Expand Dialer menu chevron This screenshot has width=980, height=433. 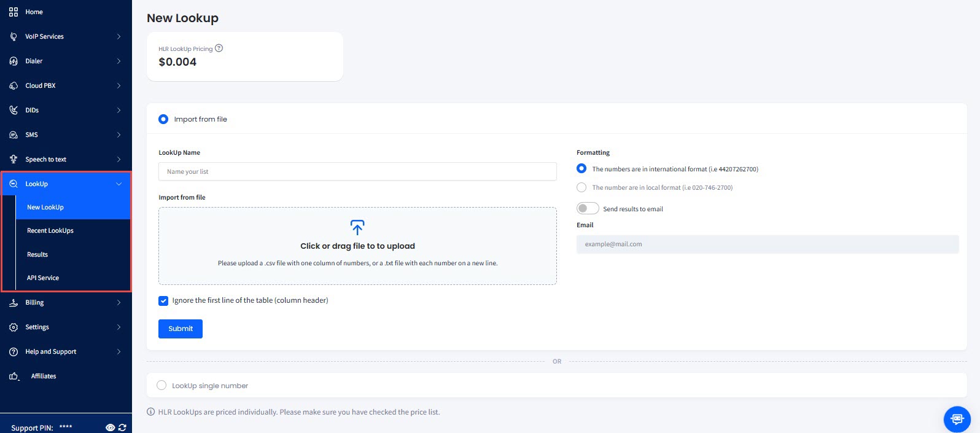pyautogui.click(x=119, y=61)
